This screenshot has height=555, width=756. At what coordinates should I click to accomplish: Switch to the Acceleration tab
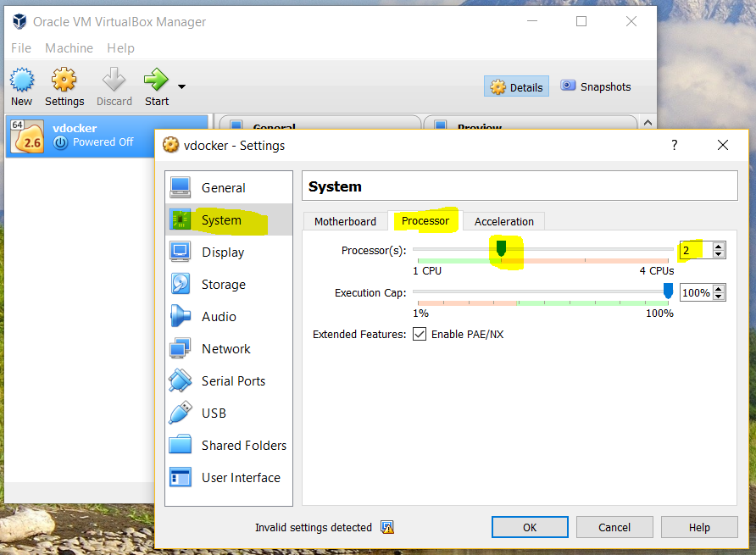coord(503,221)
